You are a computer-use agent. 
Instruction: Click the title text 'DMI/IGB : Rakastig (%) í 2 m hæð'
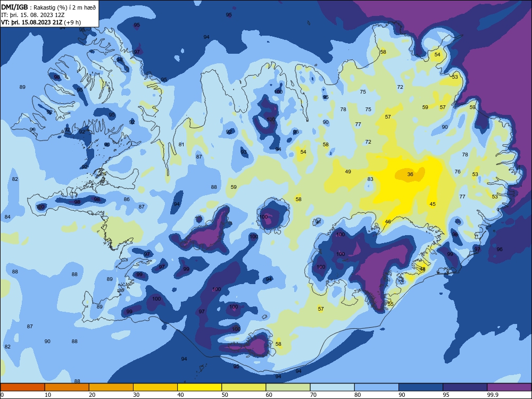(x=48, y=7)
